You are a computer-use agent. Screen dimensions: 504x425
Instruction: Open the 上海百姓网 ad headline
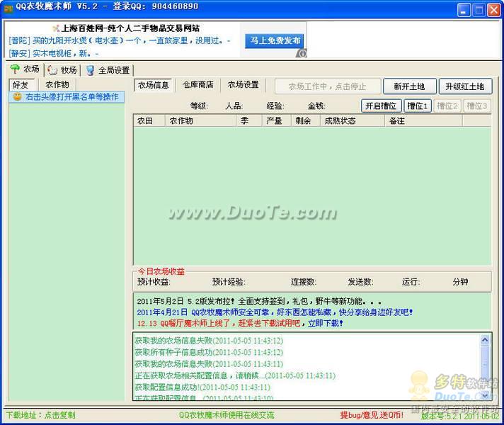pyautogui.click(x=130, y=28)
